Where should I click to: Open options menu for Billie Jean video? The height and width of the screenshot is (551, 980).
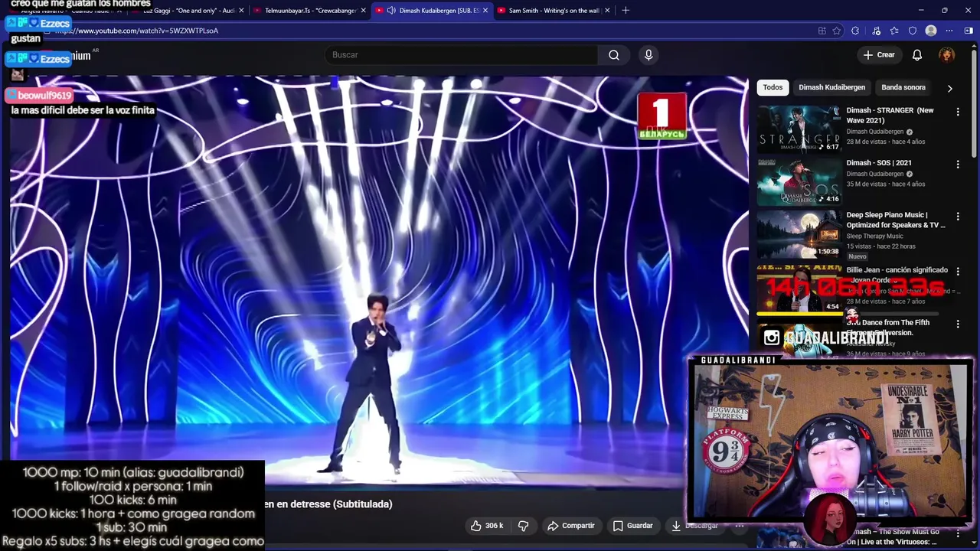[957, 272]
